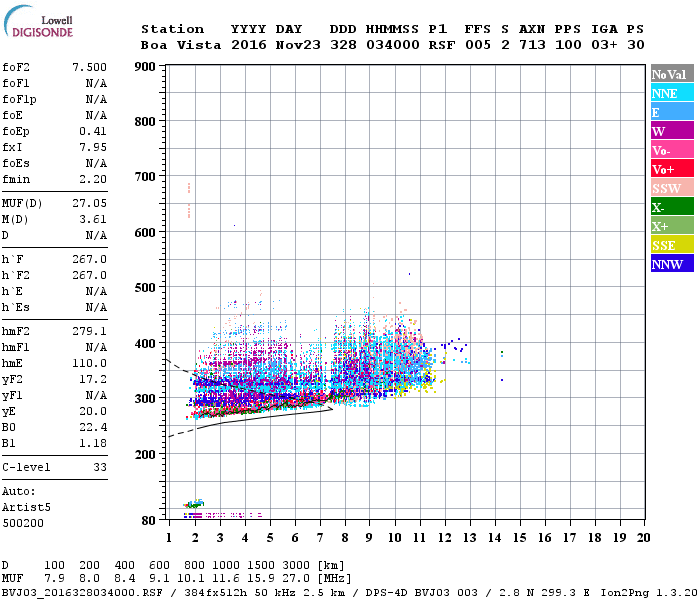This screenshot has width=700, height=600.
Task: Click the C-level value 33
Action: click(x=100, y=467)
